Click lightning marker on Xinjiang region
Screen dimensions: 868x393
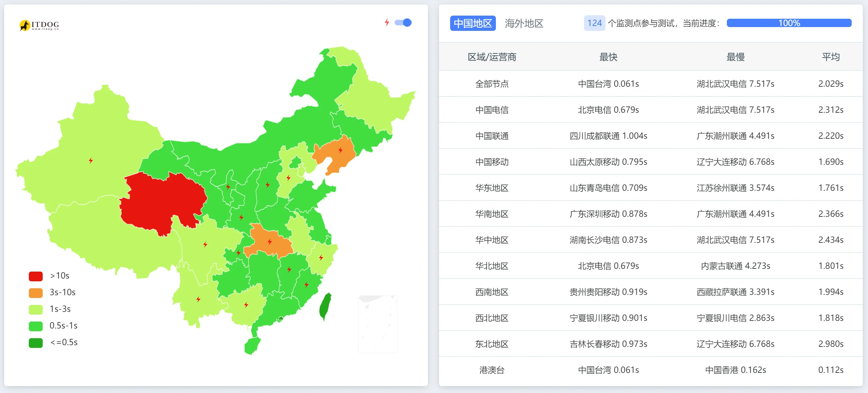91,161
